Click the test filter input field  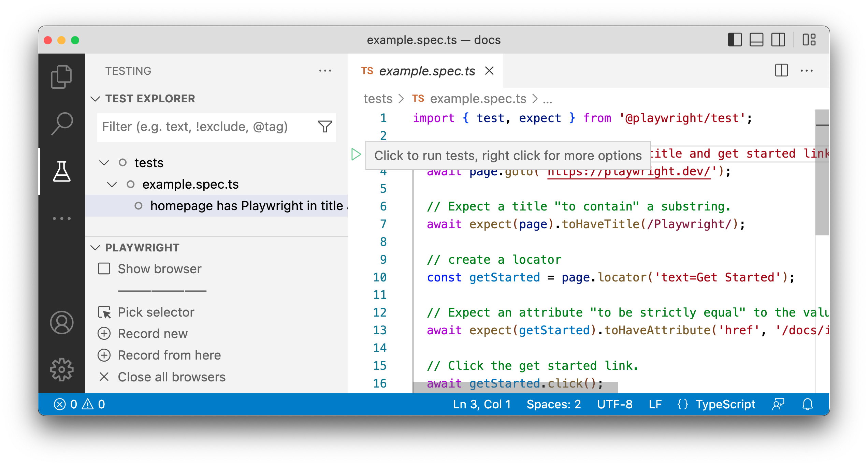(205, 127)
